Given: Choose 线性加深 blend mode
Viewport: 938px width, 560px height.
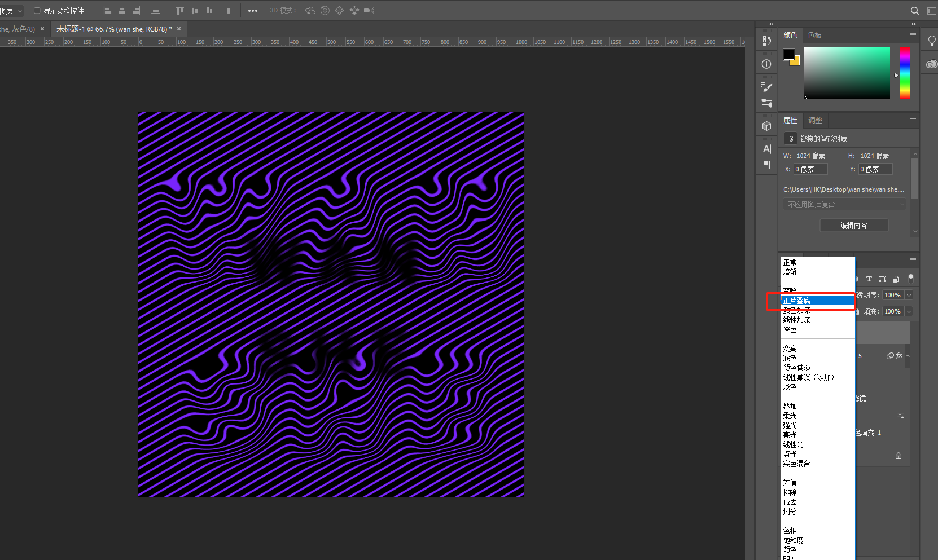Looking at the screenshot, I should 818,320.
